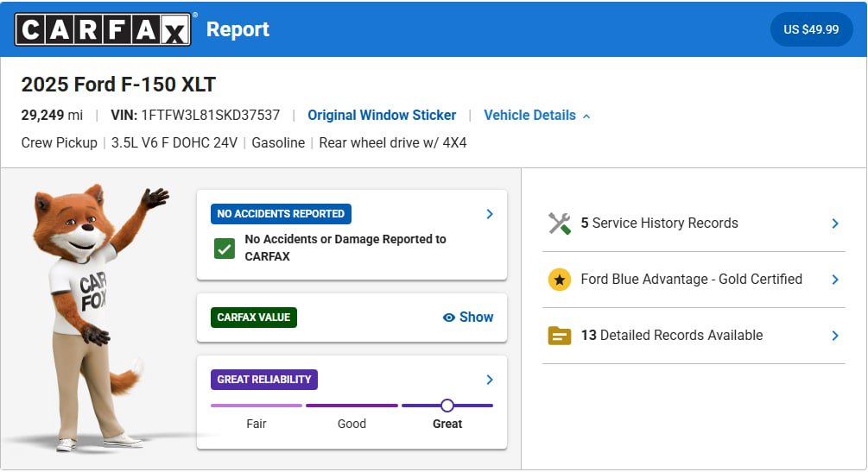868x472 pixels.
Task: Click the yellow folder records icon
Action: 560,336
